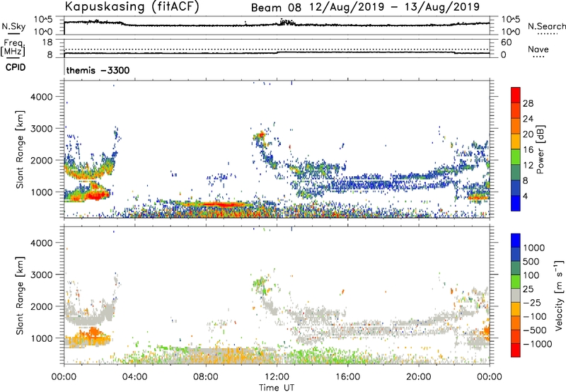Viewport: 566px width, 392px height.
Task: Click the 3000 tick on velocity panel axis
Action: [x=42, y=275]
